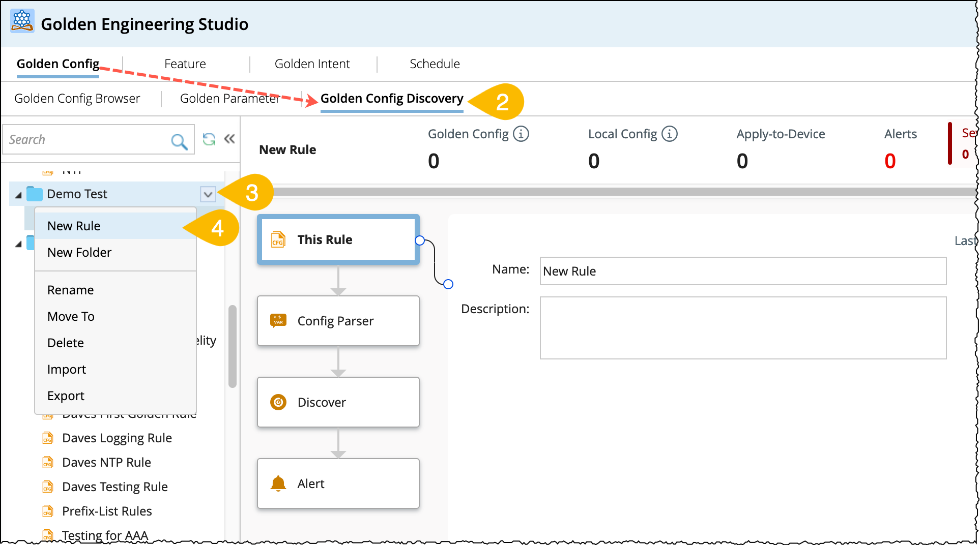Collapse the folder below Demo Test
This screenshot has width=980, height=545.
pos(18,244)
